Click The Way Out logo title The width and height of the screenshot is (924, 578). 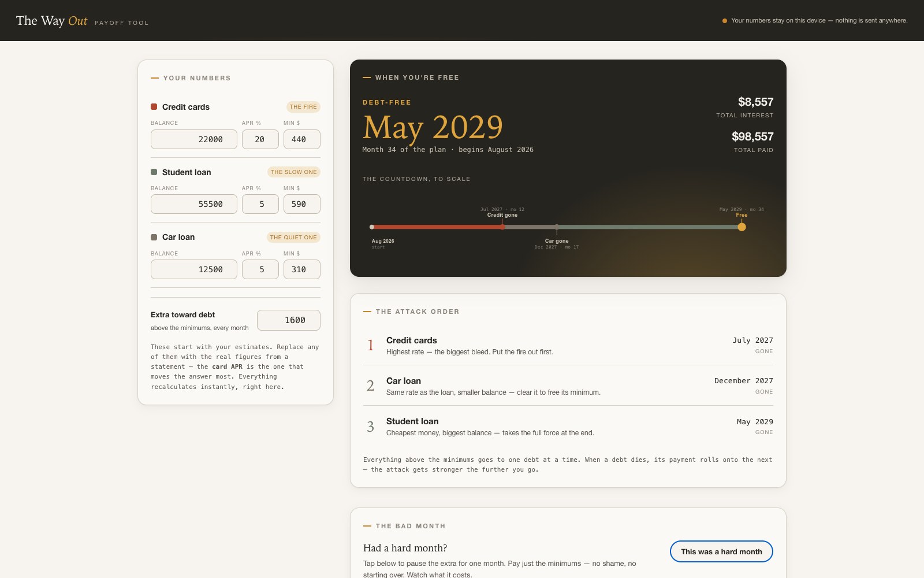[x=52, y=21]
